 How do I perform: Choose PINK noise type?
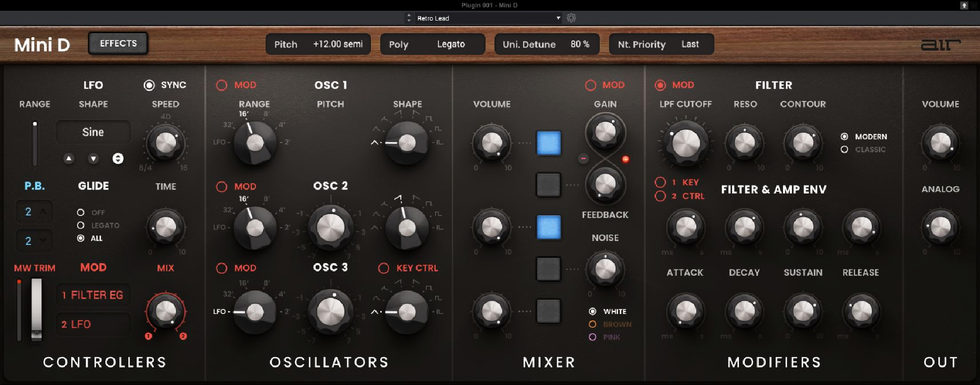tap(592, 337)
